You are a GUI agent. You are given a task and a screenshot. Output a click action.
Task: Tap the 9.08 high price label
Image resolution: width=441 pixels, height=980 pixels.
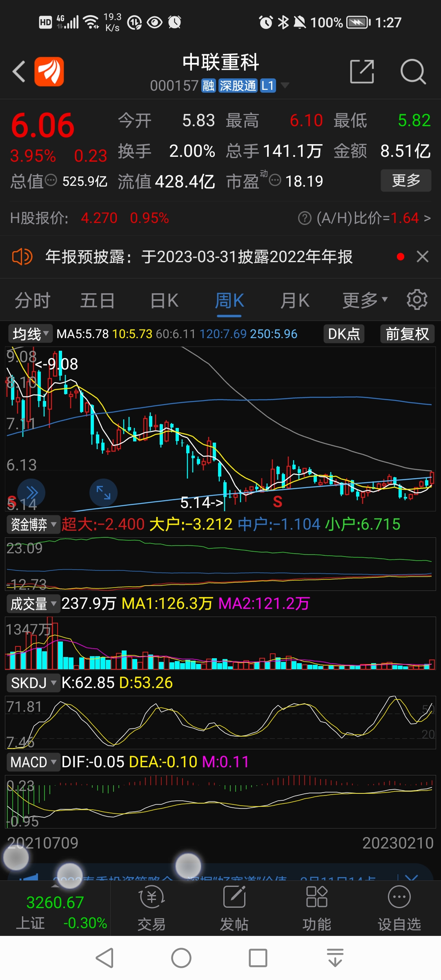(57, 364)
